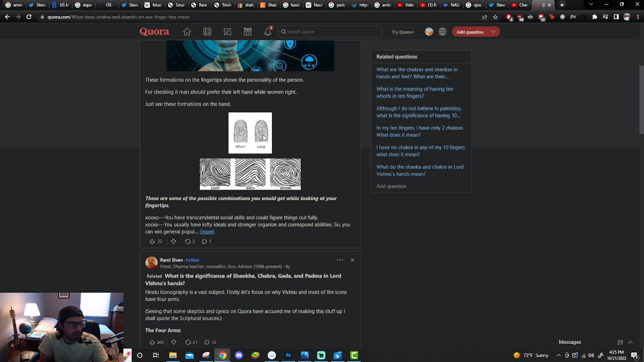This screenshot has height=362, width=644.
Task: Open 'I have only 2 chakras' related question
Action: (x=420, y=131)
